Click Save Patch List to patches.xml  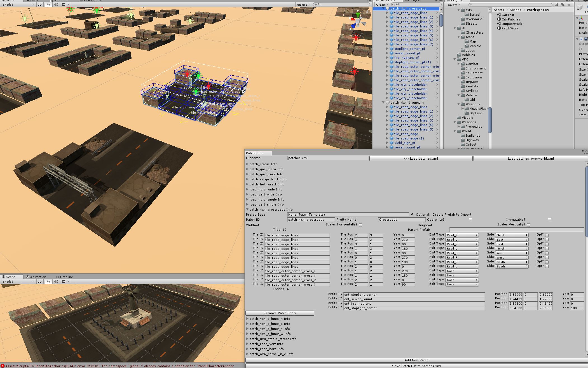416,366
